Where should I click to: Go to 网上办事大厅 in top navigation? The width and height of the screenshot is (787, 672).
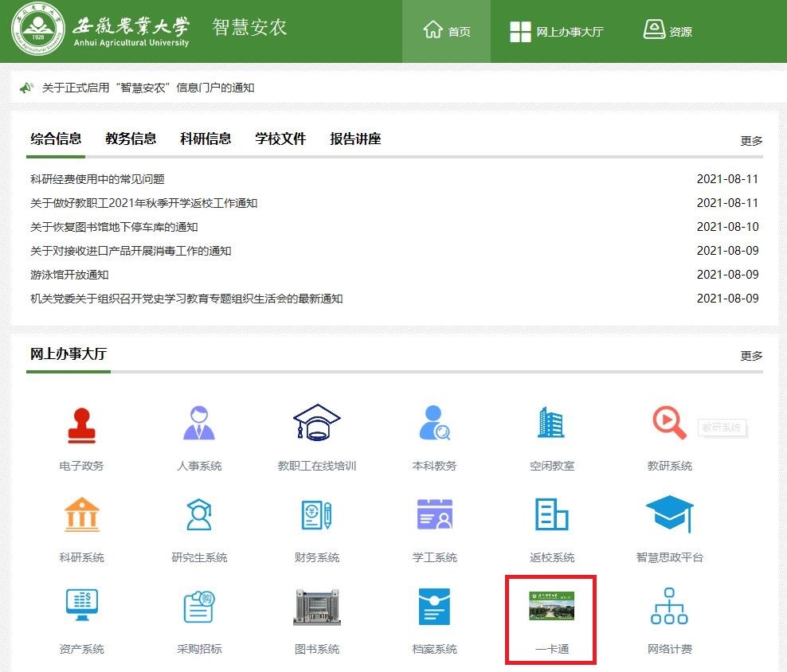(x=557, y=32)
